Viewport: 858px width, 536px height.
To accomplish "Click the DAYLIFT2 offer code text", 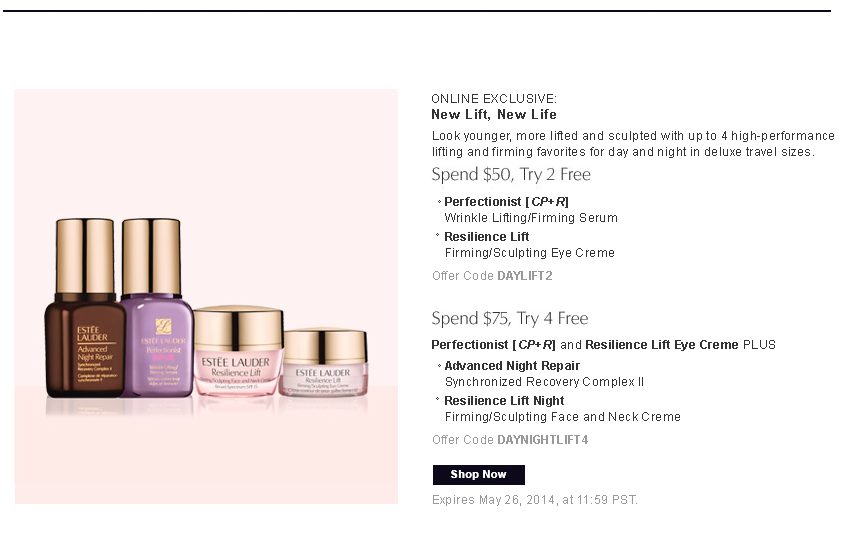I will [525, 276].
